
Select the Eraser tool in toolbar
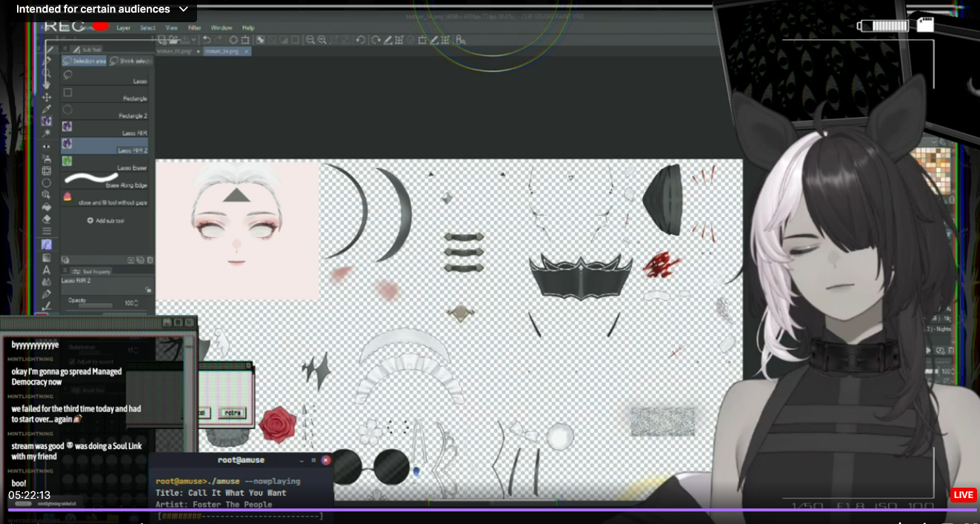(47, 219)
